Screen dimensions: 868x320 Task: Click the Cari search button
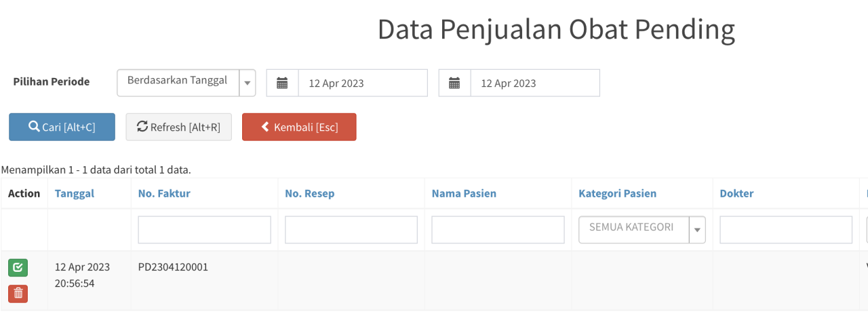62,127
